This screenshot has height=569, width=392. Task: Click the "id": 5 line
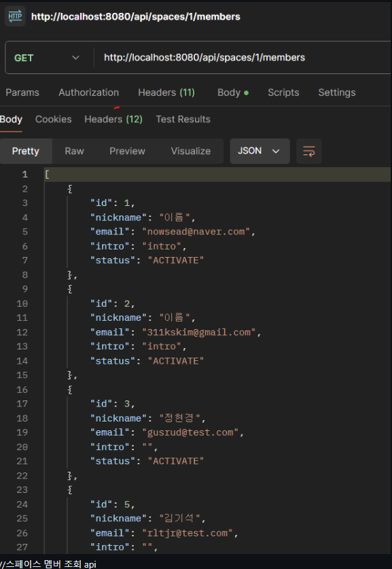coord(112,504)
